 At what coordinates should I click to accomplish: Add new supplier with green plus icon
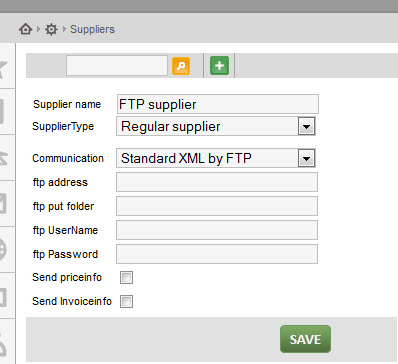tap(219, 65)
